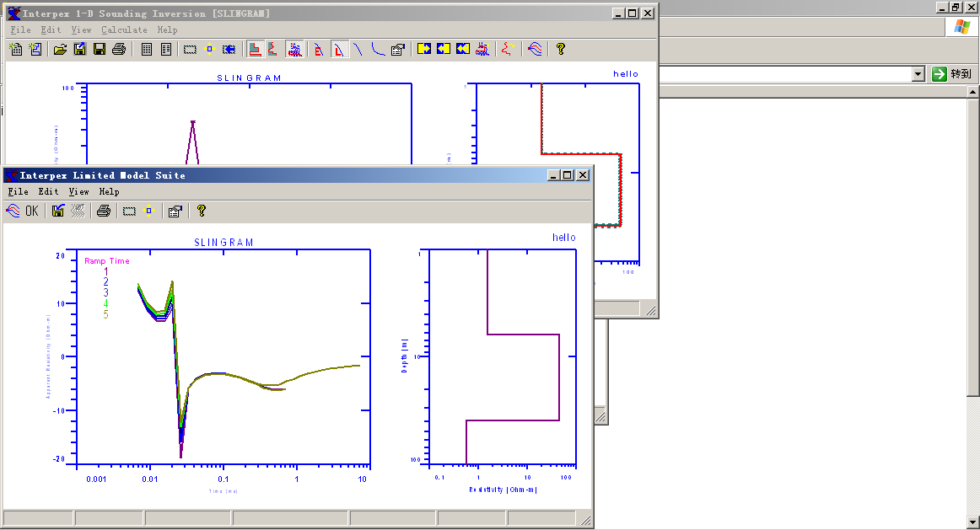Click in the address bar field left of 转到
Image resolution: width=980 pixels, height=530 pixels.
pyautogui.click(x=785, y=74)
